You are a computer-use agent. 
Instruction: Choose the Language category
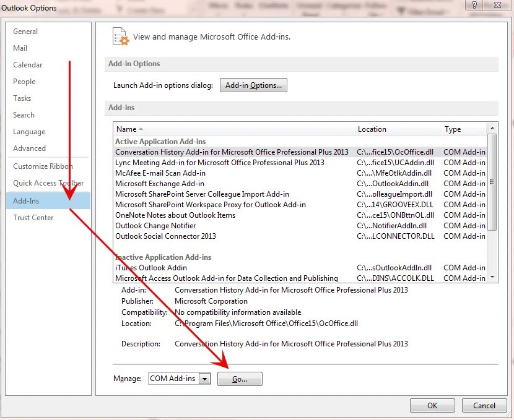(29, 132)
